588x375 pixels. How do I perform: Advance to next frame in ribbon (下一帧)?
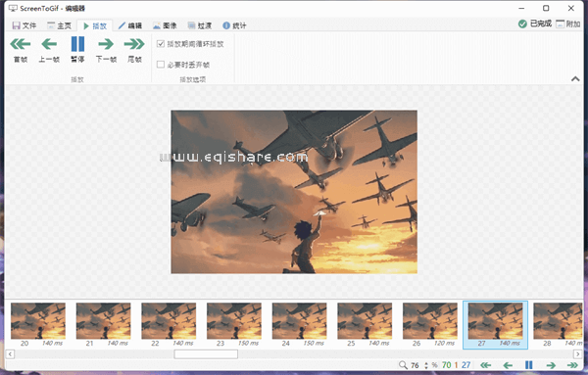coord(106,49)
